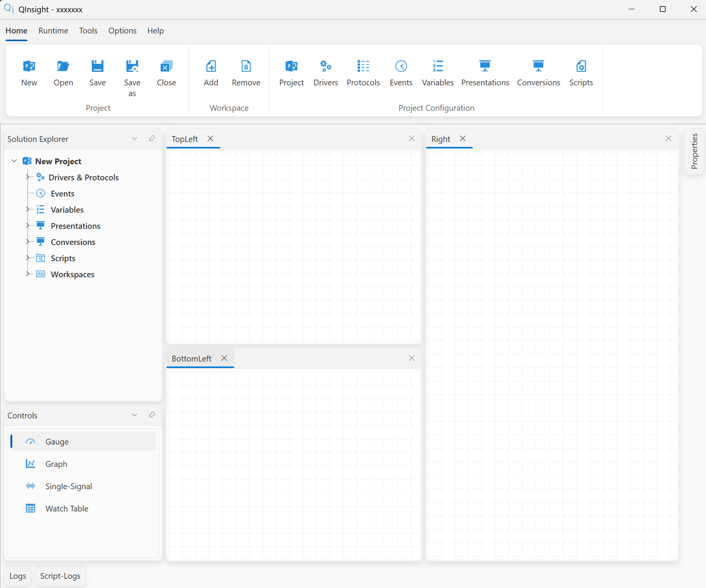Open Scripts configuration in ribbon

pos(581,73)
